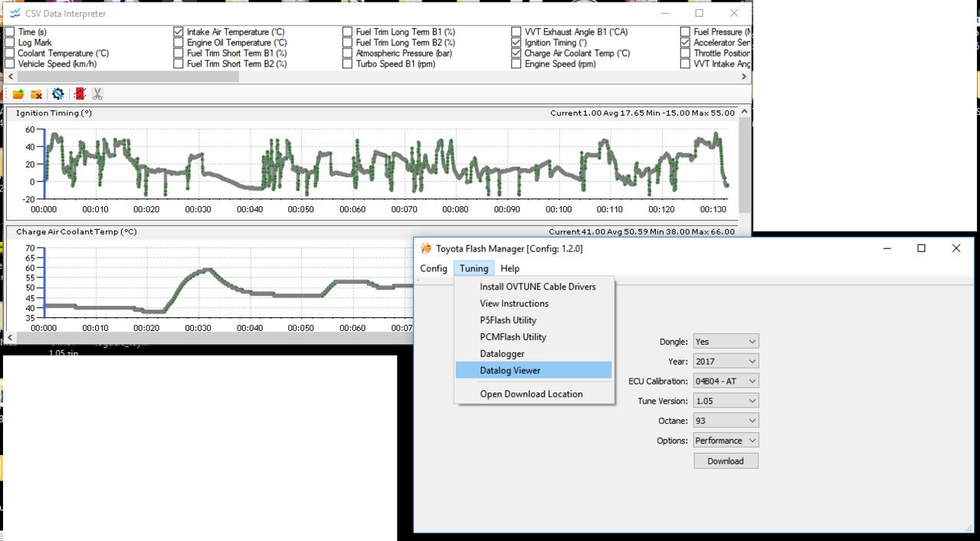Enable Fuel Trim Short Term B1 checkbox
The height and width of the screenshot is (541, 980).
[x=179, y=54]
